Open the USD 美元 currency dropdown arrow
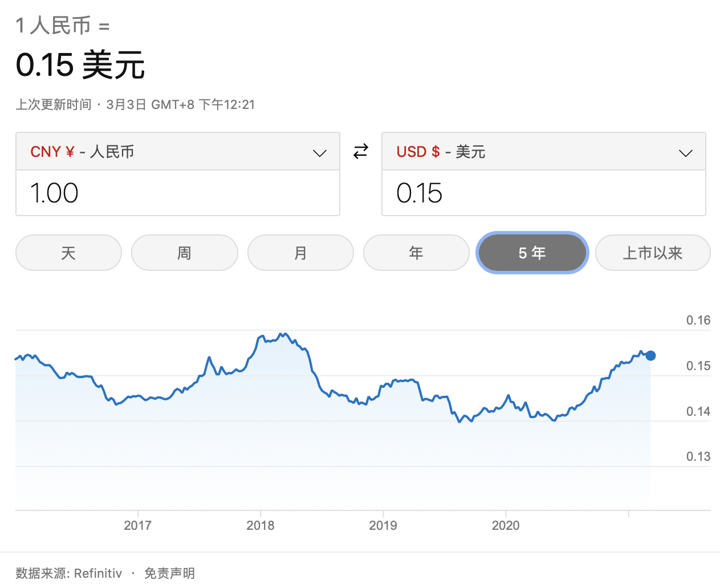Viewport: 720px width, 588px height. (685, 153)
